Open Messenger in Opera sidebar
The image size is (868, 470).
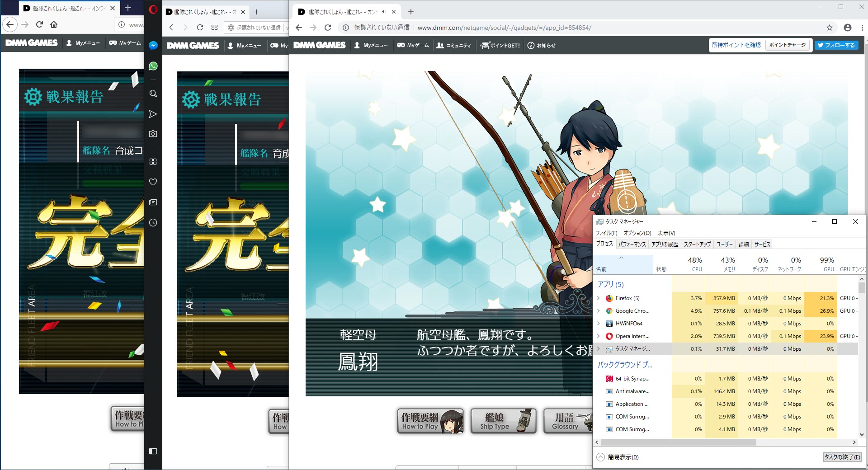153,45
